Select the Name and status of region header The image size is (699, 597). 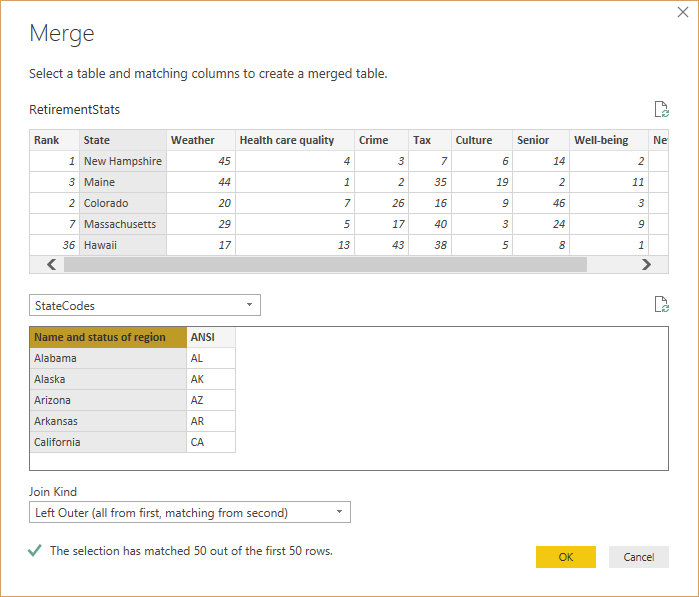click(108, 337)
